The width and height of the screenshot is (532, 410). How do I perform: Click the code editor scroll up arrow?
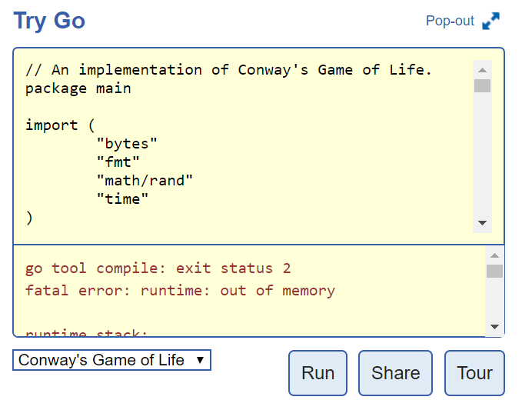(483, 70)
